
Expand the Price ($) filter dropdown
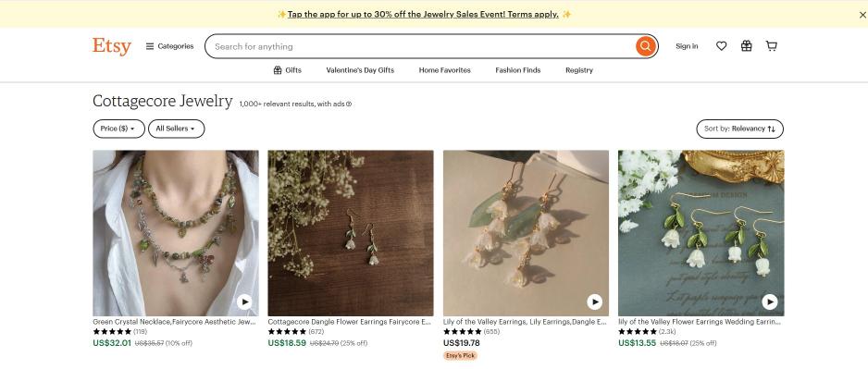click(119, 129)
